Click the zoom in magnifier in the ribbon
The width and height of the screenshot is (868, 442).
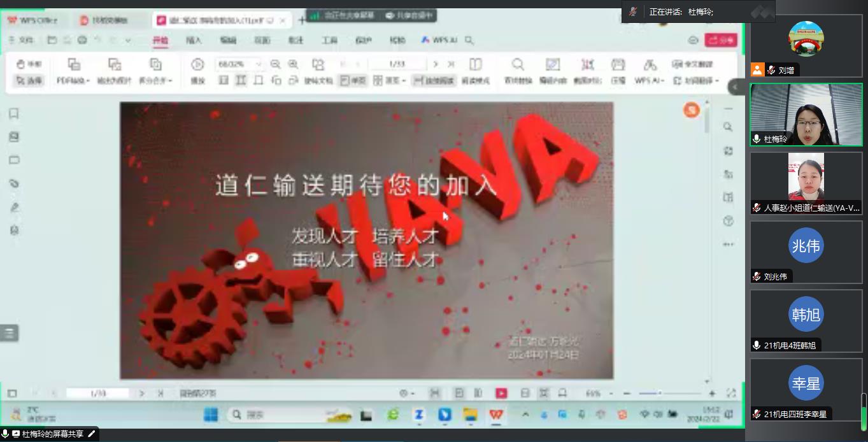coord(293,64)
